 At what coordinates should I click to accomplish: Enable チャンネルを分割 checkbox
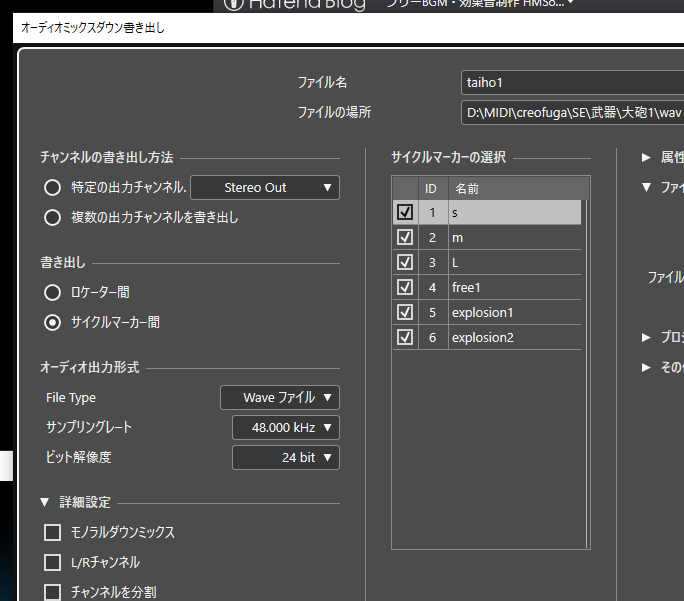tap(52, 592)
